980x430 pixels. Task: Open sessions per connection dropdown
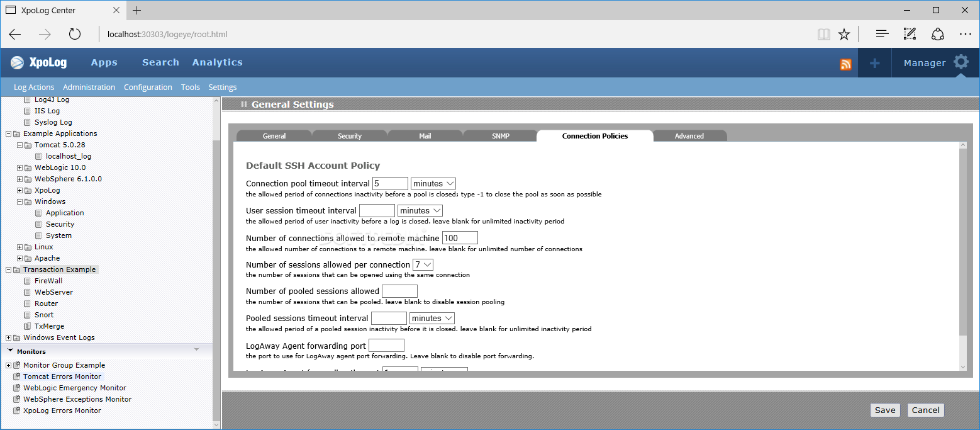[x=423, y=265]
